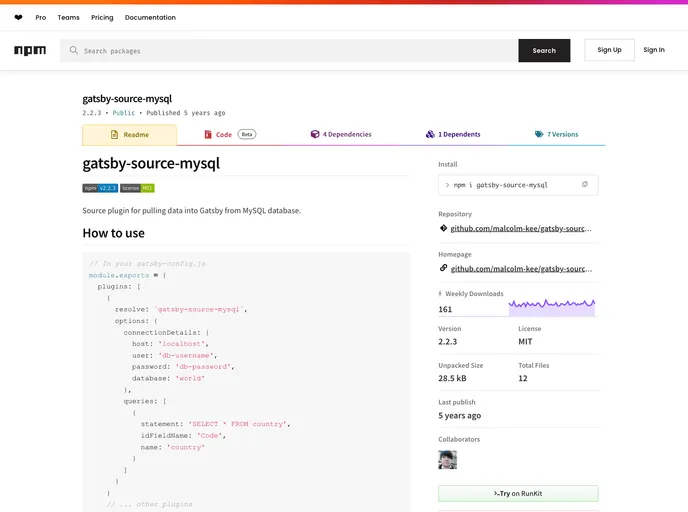The image size is (688, 512).
Task: Focus the Search packages input field
Action: [x=289, y=50]
